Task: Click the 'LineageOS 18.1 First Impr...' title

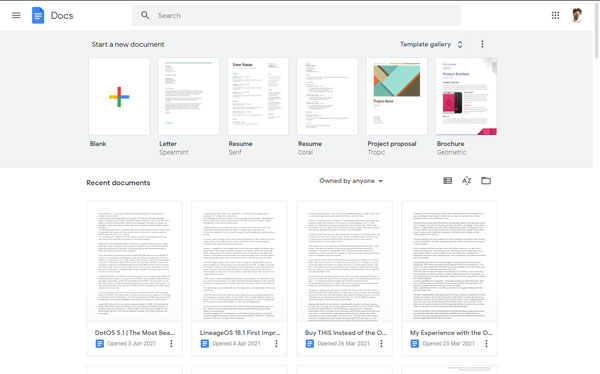Action: point(240,333)
